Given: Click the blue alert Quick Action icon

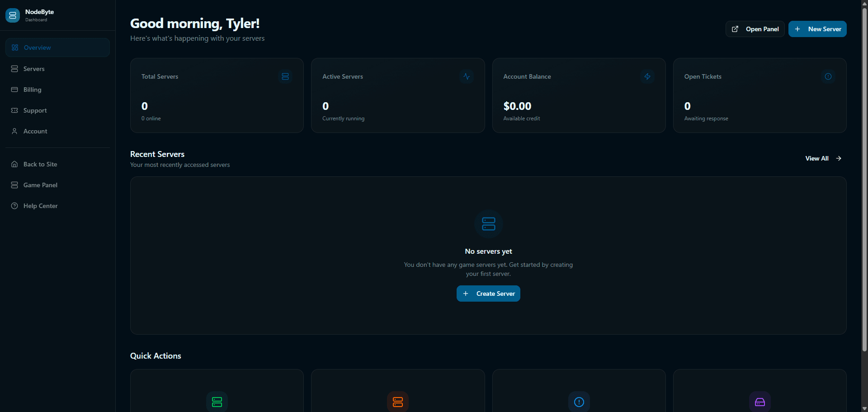Looking at the screenshot, I should coord(579,402).
